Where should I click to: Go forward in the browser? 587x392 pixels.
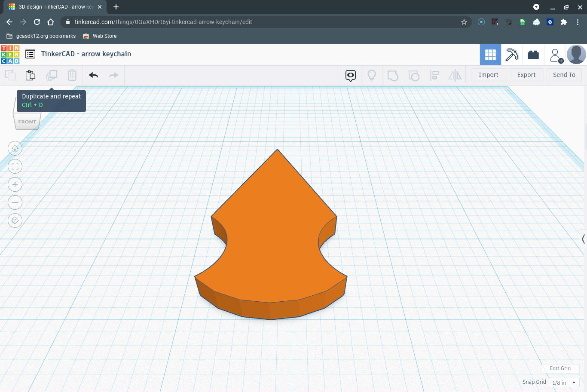tap(23, 22)
